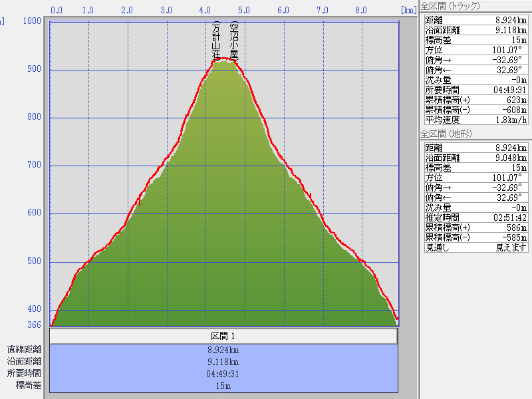
Task: Select the 直線距離 row label in bottom table
Action: [24, 349]
